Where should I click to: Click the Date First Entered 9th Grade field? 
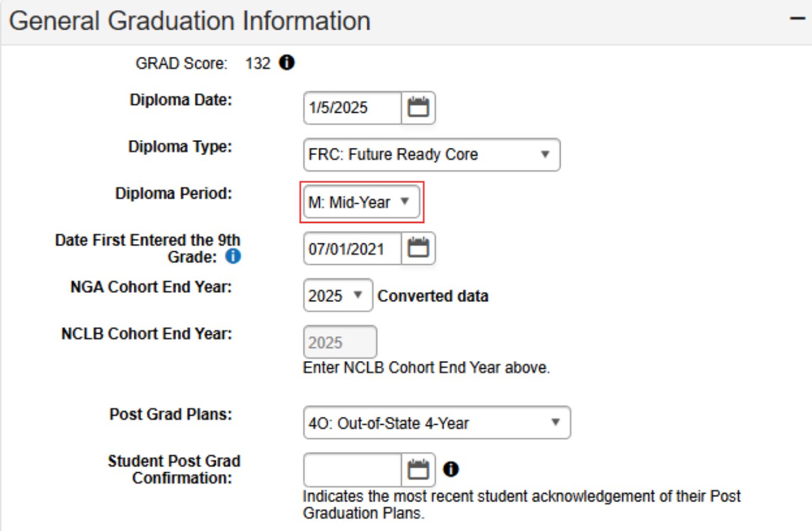[352, 248]
